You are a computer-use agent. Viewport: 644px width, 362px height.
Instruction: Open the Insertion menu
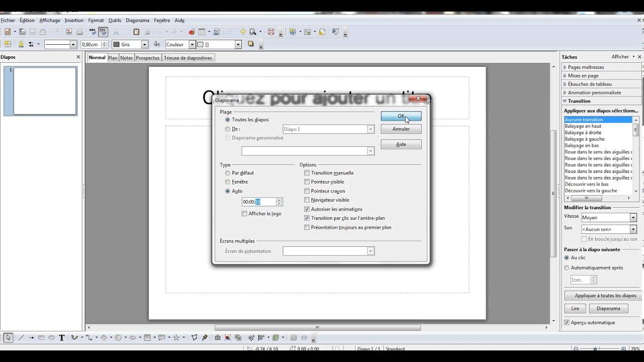74,21
